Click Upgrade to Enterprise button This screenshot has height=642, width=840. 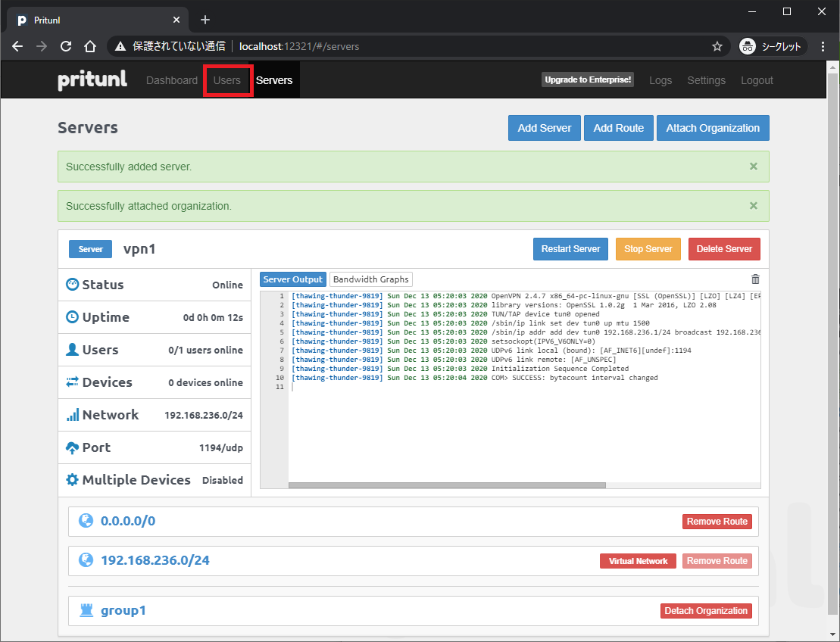[x=588, y=79]
